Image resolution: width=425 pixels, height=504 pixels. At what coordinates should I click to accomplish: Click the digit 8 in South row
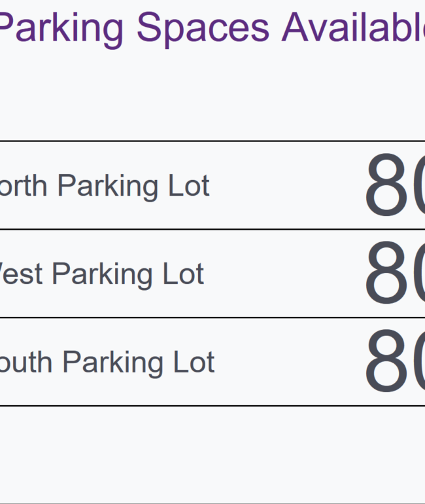coord(387,361)
